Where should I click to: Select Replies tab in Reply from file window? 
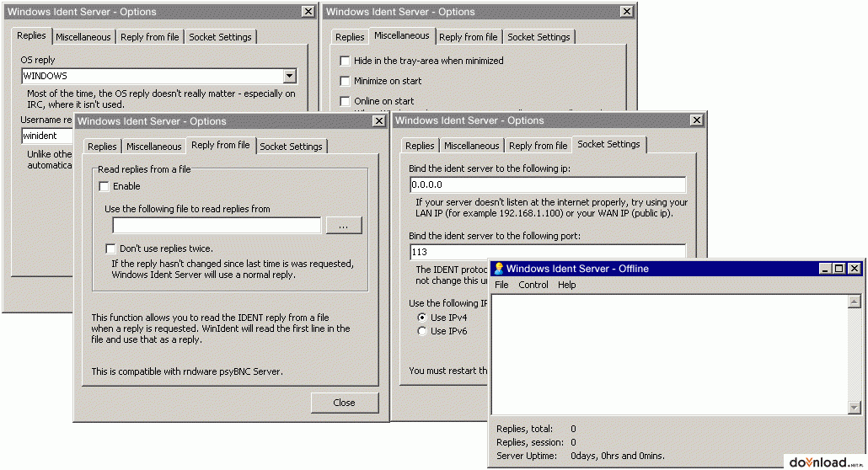(x=103, y=147)
